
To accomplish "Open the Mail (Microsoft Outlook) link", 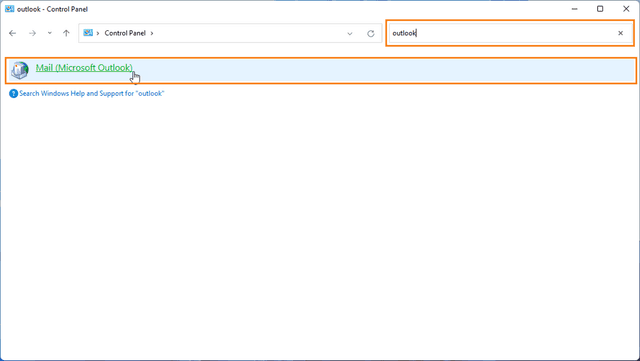I will coord(84,68).
